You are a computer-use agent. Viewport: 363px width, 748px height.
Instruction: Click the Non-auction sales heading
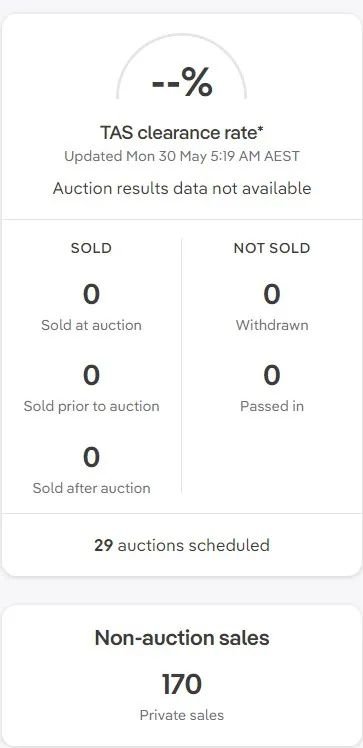[182, 638]
